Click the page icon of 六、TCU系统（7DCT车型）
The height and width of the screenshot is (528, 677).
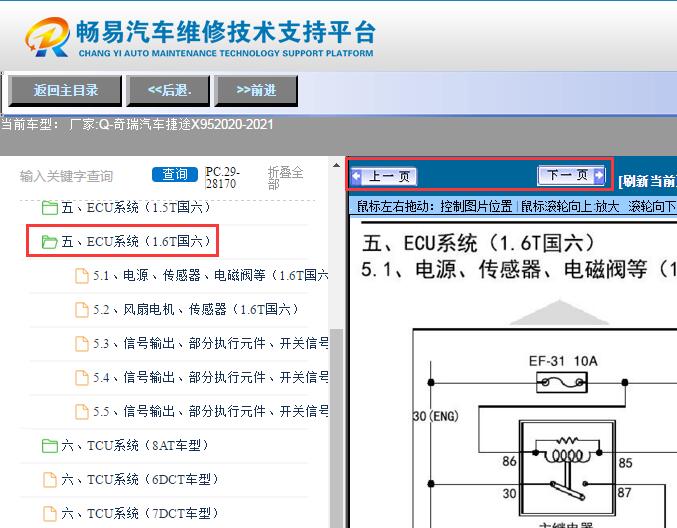coord(50,514)
